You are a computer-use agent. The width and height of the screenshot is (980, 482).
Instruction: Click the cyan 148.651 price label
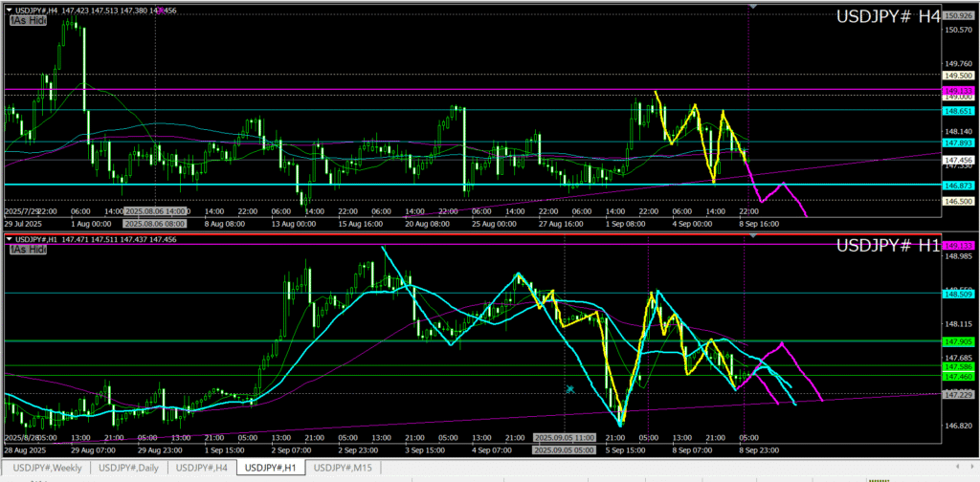[958, 111]
